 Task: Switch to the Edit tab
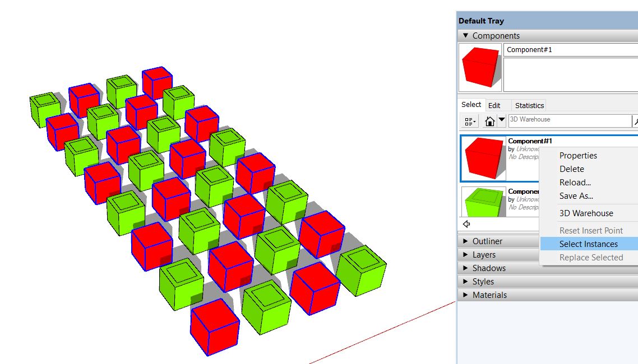[494, 105]
